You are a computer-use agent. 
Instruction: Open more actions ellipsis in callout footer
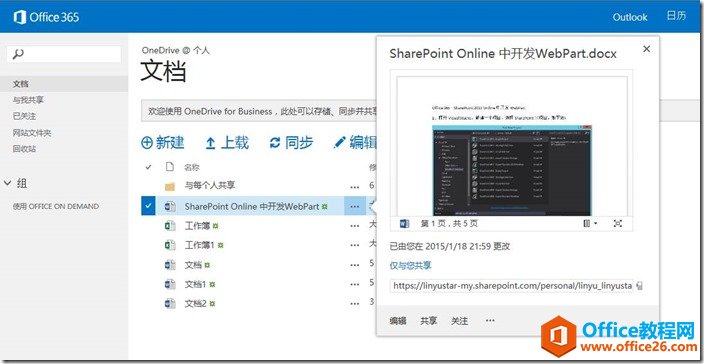pyautogui.click(x=490, y=320)
